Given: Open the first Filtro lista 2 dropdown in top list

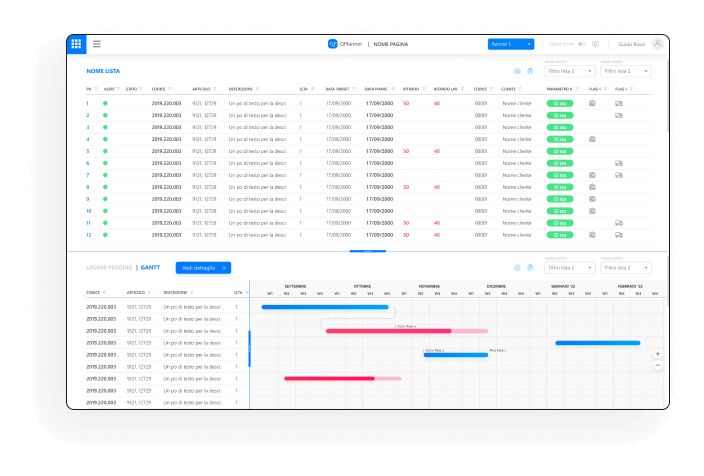Looking at the screenshot, I should [570, 71].
